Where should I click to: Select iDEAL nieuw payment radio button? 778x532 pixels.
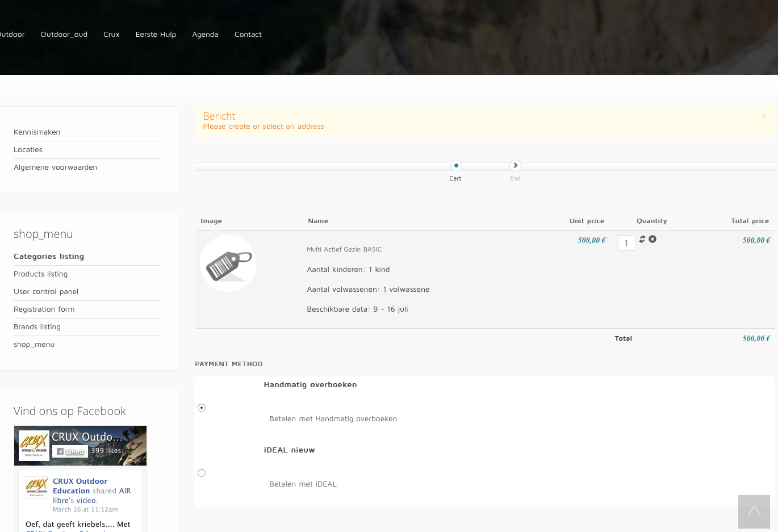pos(202,473)
